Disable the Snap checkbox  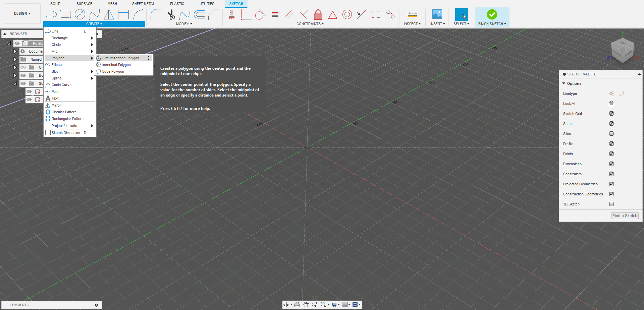click(x=611, y=124)
